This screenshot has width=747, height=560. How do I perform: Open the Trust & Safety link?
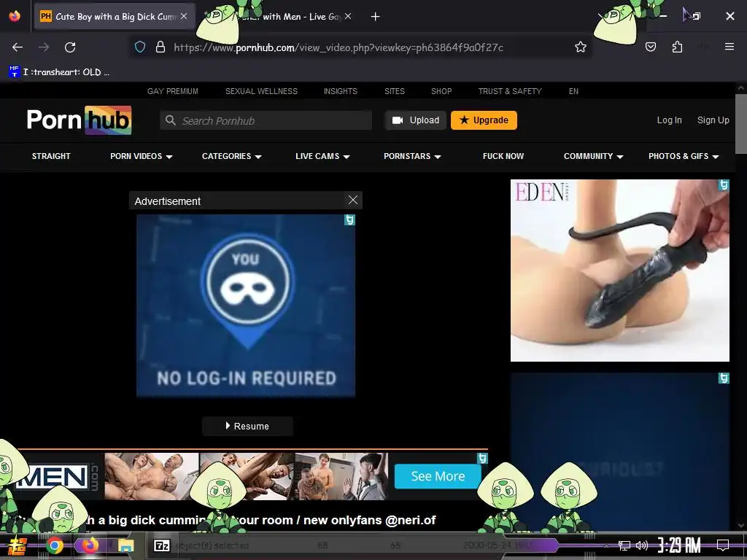(510, 91)
